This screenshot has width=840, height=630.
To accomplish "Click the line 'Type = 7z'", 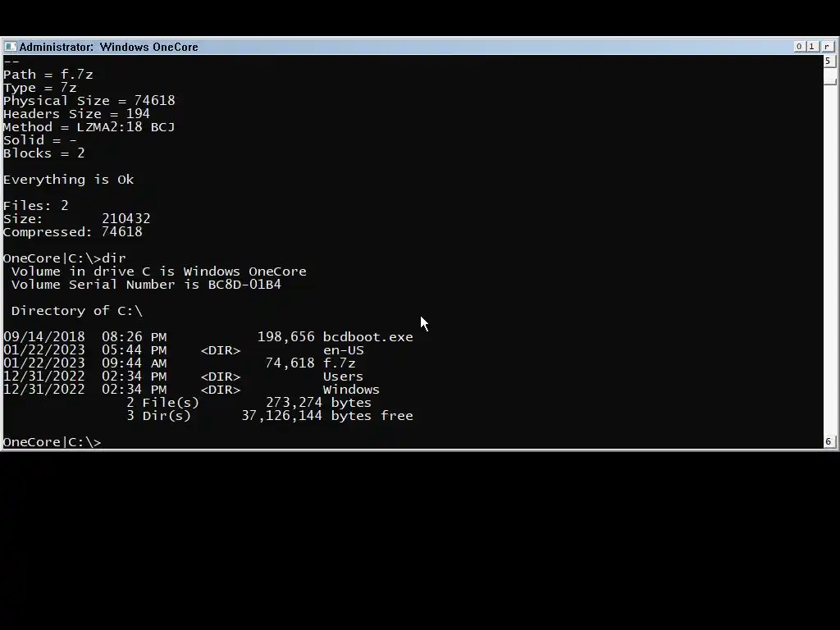I will point(40,87).
